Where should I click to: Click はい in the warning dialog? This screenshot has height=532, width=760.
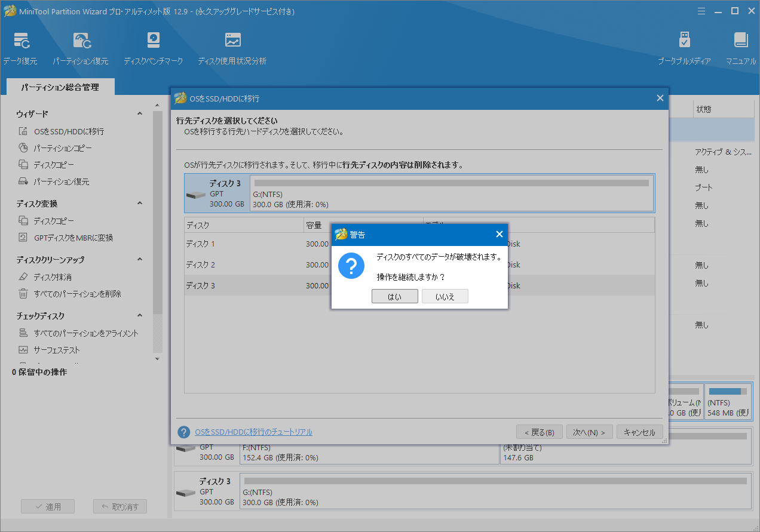(x=395, y=297)
